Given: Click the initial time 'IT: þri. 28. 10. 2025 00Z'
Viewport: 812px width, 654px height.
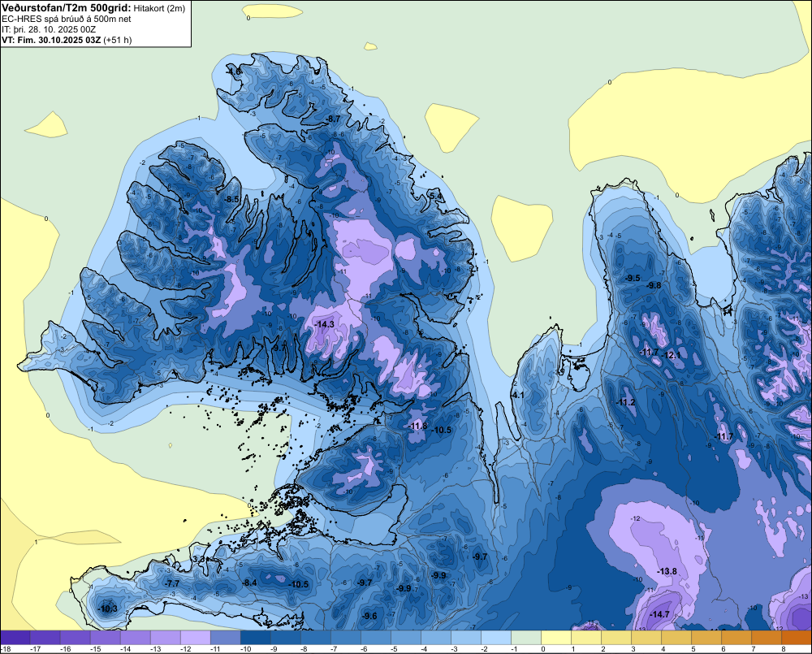Looking at the screenshot, I should point(49,29).
